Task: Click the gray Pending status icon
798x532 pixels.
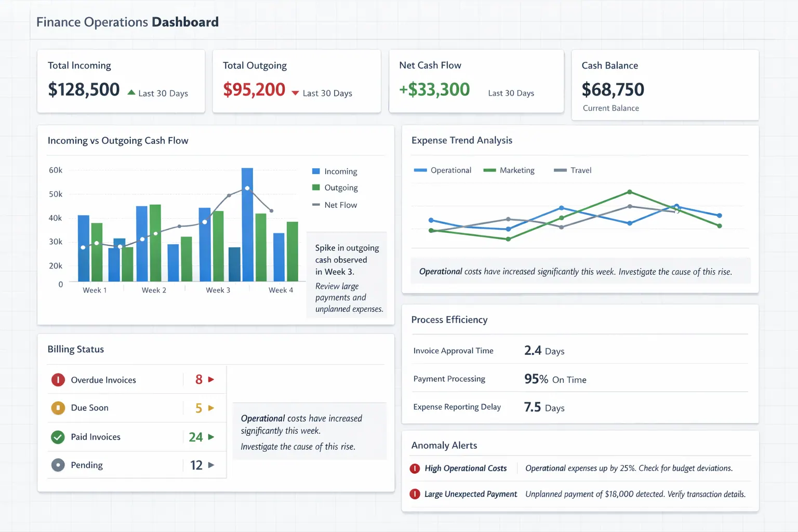Action: 58,465
